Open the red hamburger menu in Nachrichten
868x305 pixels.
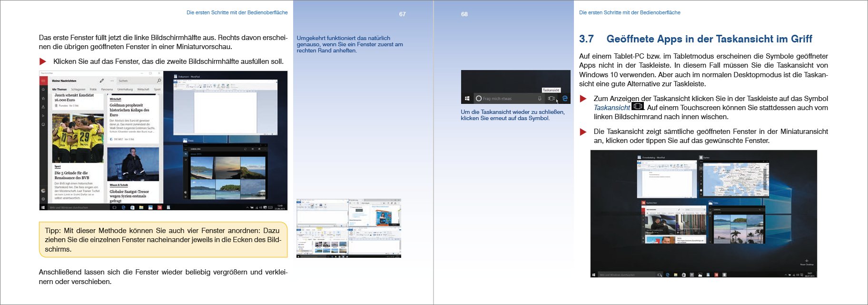[x=43, y=81]
